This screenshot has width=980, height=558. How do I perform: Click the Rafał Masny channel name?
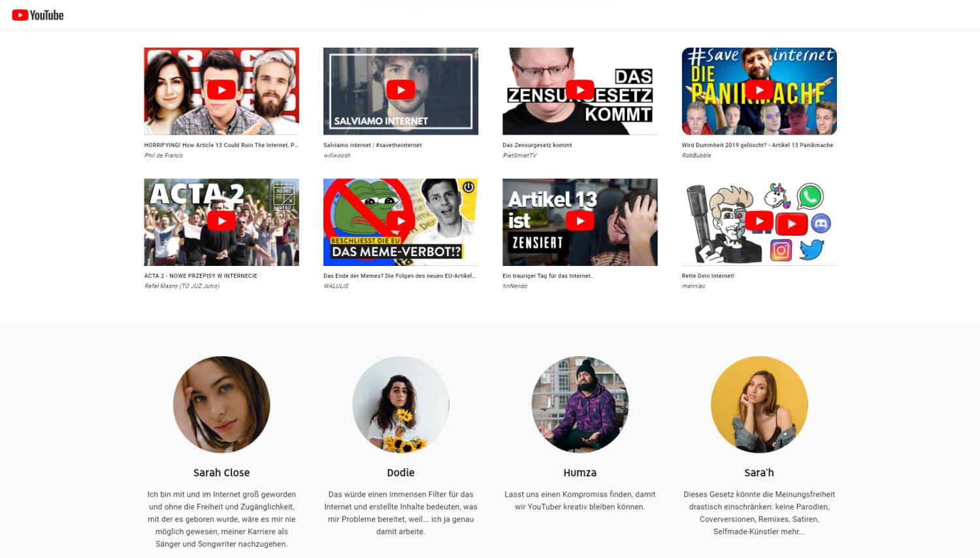182,286
